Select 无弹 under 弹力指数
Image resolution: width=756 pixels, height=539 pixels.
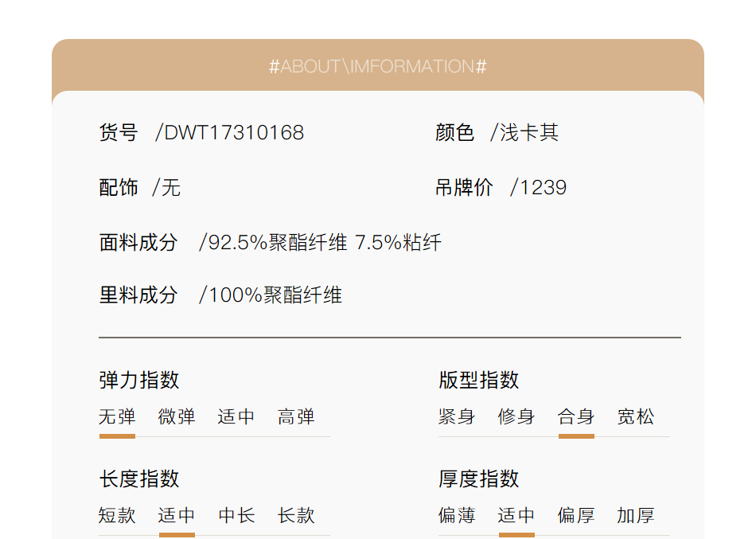(117, 416)
